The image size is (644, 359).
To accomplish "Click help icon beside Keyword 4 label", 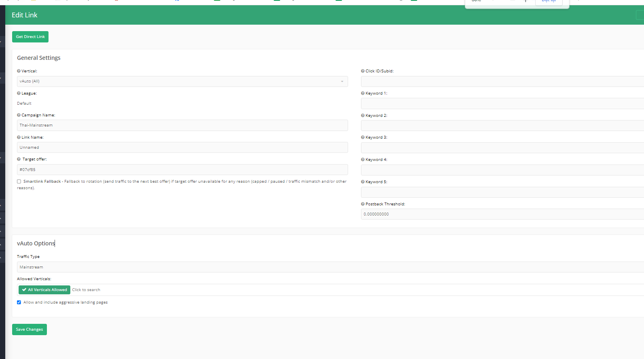I will coord(363,160).
